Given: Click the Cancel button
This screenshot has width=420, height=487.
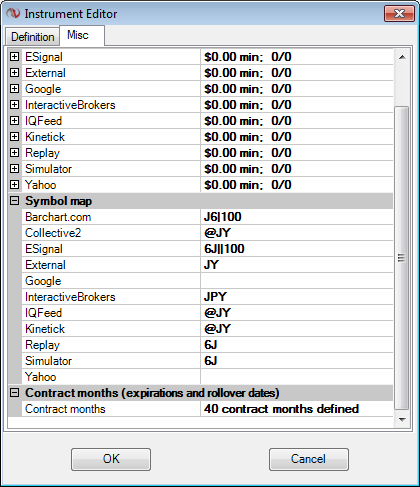Looking at the screenshot, I should point(309,459).
